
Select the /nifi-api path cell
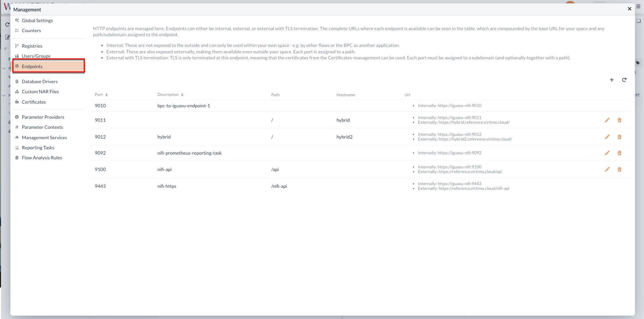click(x=279, y=186)
